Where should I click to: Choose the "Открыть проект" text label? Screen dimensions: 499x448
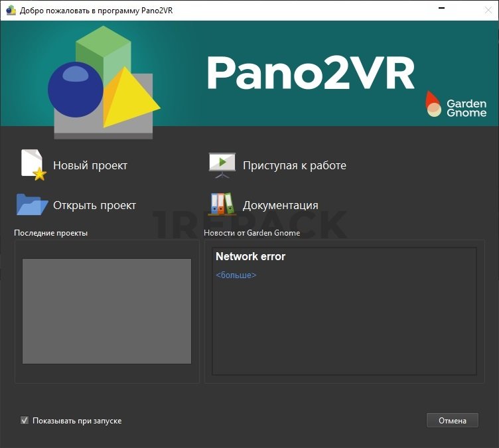pos(94,205)
